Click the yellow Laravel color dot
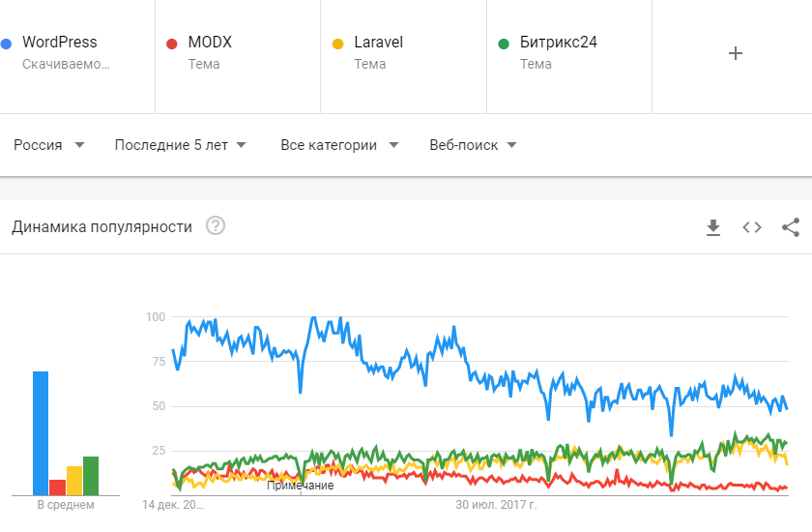This screenshot has height=532, width=812. pos(337,44)
